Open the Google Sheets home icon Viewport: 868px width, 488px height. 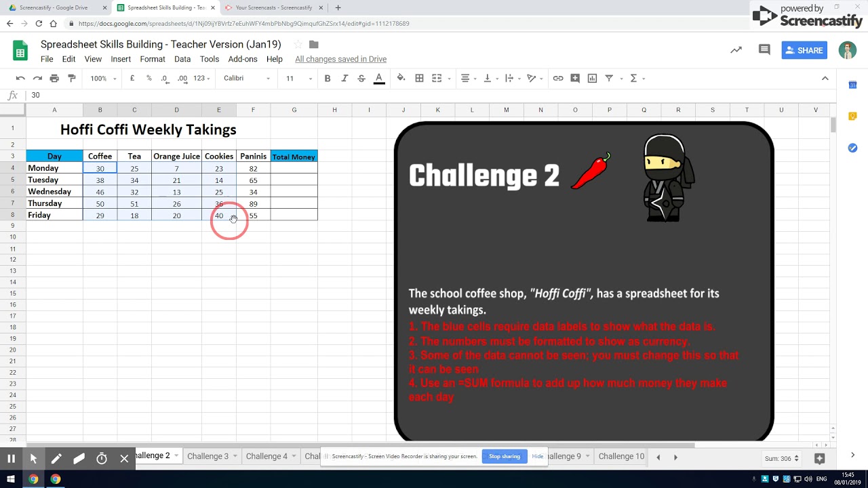[20, 51]
